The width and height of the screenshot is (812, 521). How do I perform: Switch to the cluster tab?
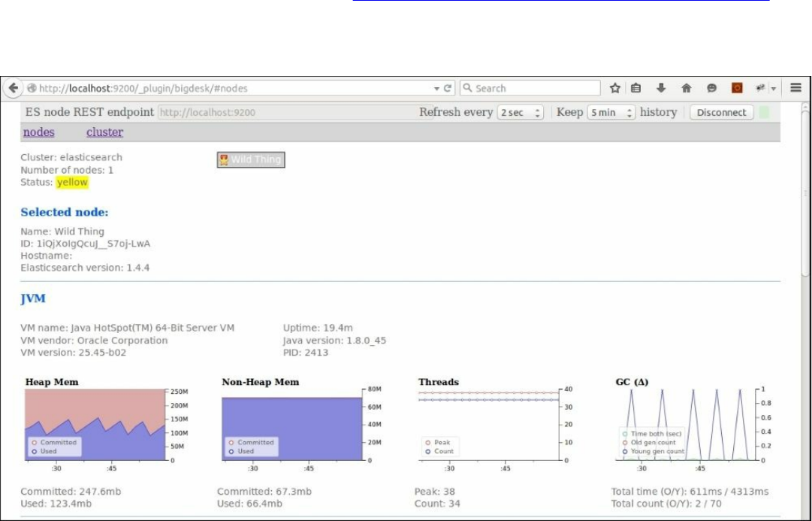pyautogui.click(x=104, y=132)
